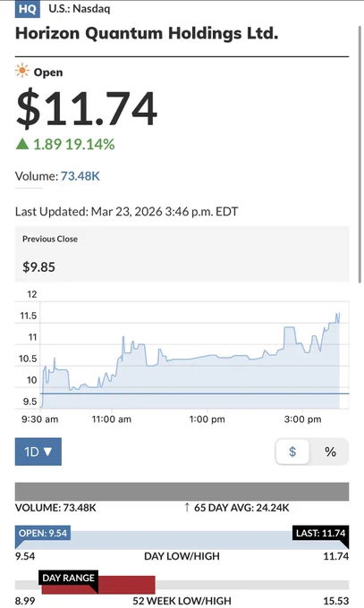Click the 9:30 am chart axis label
The height and width of the screenshot is (608, 364).
pyautogui.click(x=39, y=419)
